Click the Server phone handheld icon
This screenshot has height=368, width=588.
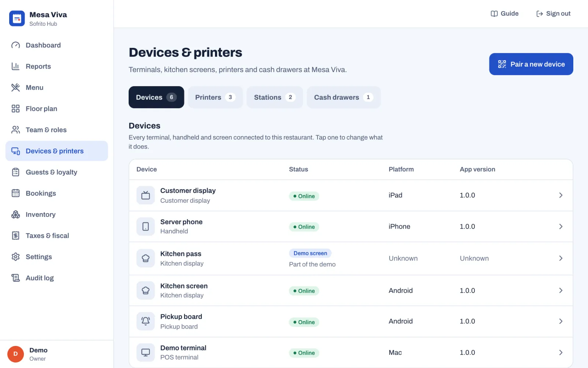pos(146,226)
